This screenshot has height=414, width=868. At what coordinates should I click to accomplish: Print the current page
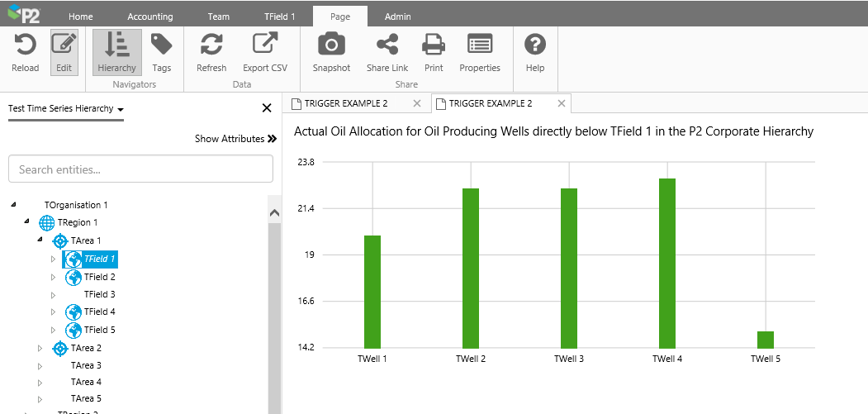coord(434,45)
